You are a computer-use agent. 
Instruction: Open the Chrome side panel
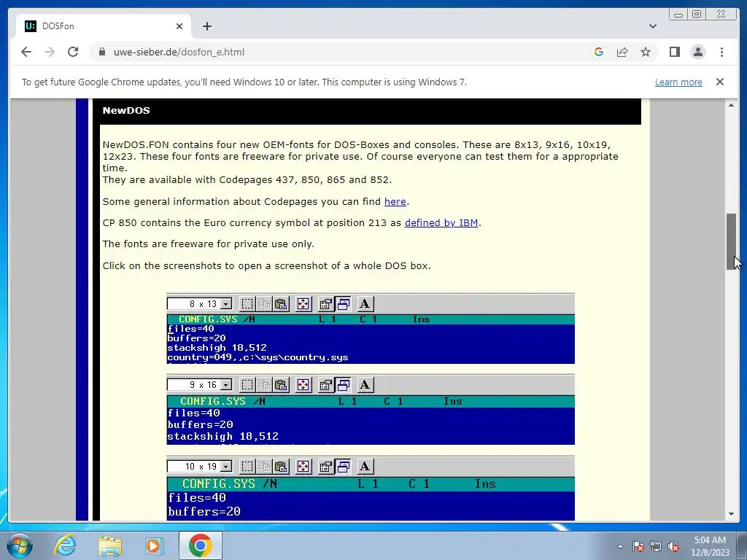point(675,52)
